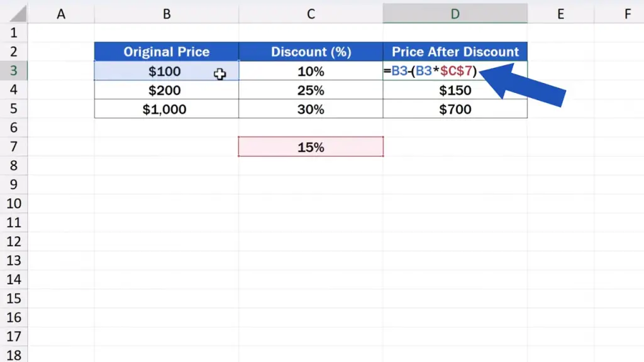Select the column E header

tap(560, 14)
